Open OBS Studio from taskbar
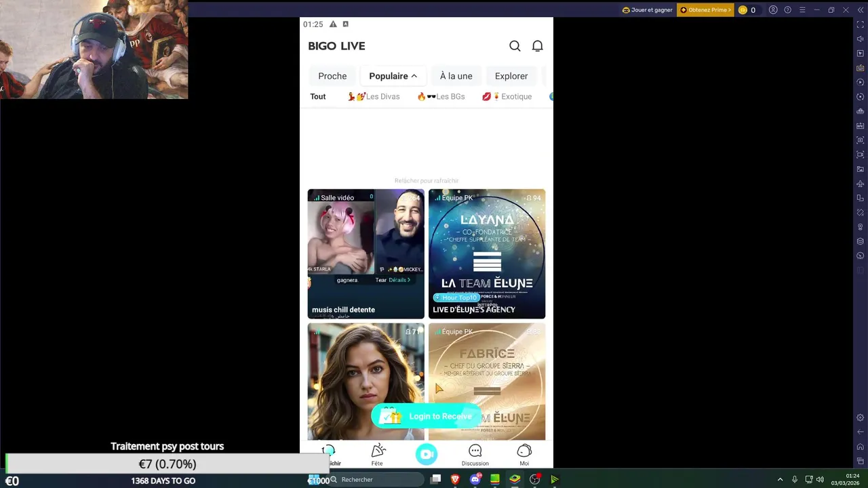The width and height of the screenshot is (868, 488). [535, 479]
